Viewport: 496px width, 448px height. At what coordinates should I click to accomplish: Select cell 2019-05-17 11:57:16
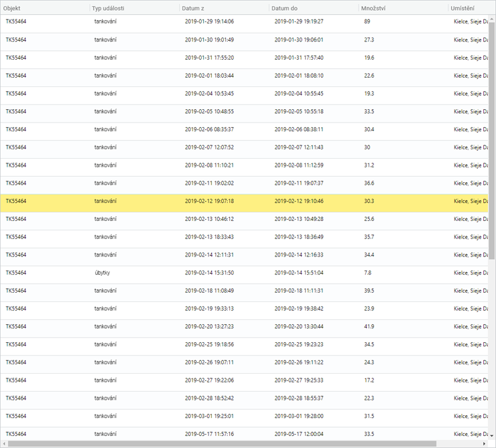click(x=209, y=434)
